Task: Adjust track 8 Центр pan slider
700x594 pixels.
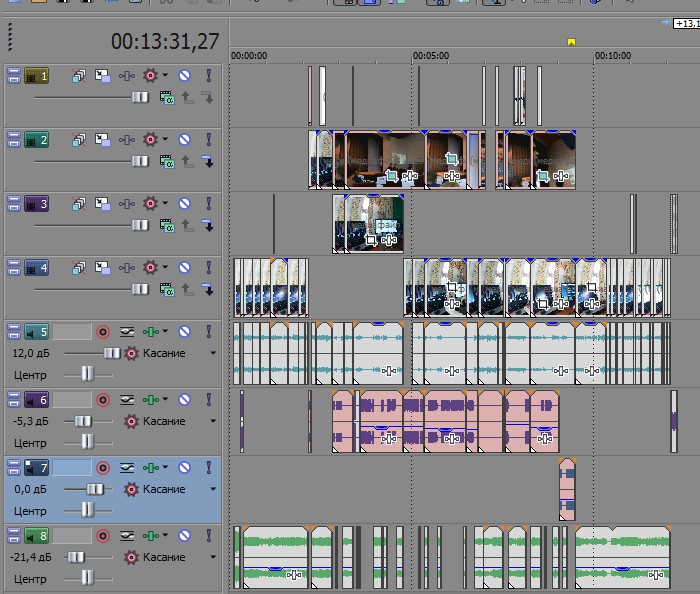Action: (88, 578)
